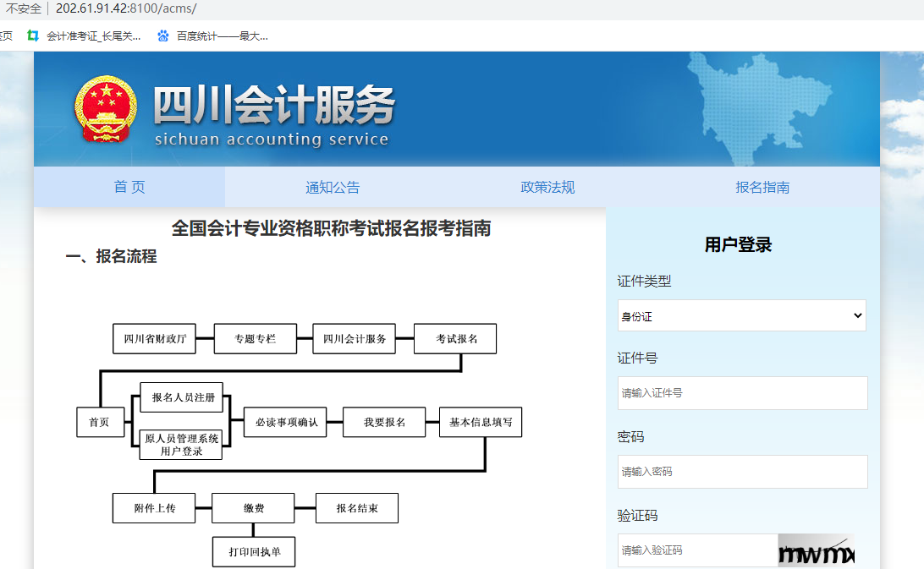
Task: Open the 通知公告 navigation tab
Action: coord(333,187)
